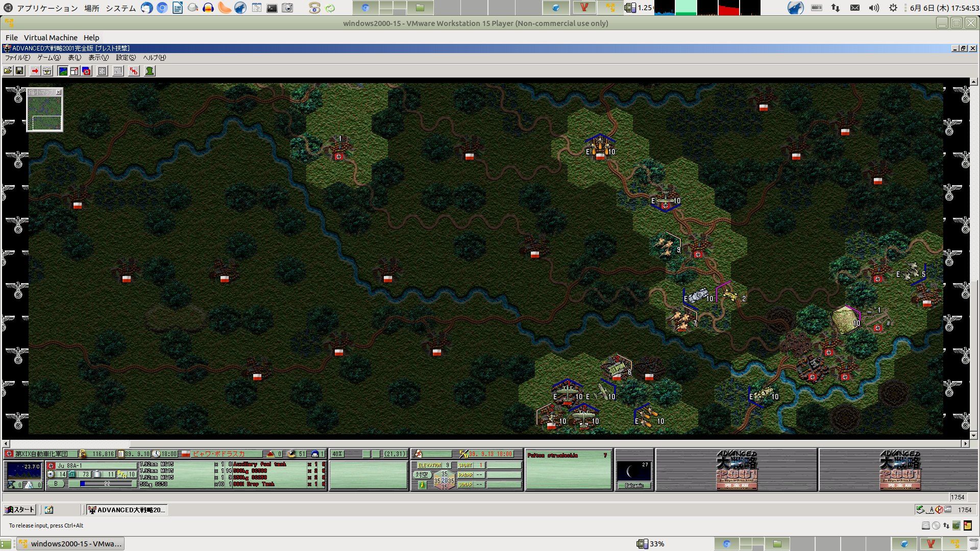This screenshot has width=980, height=551.
Task: Click the elevation hexagon compass display
Action: tap(444, 480)
